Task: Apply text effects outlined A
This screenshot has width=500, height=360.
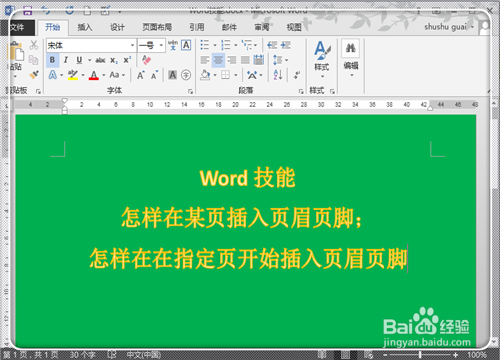Action: pos(53,75)
